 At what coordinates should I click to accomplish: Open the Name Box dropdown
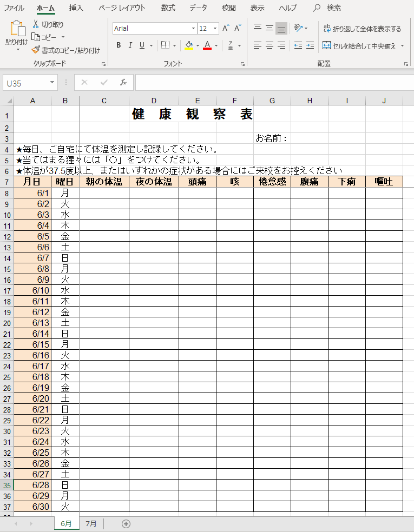tap(52, 82)
